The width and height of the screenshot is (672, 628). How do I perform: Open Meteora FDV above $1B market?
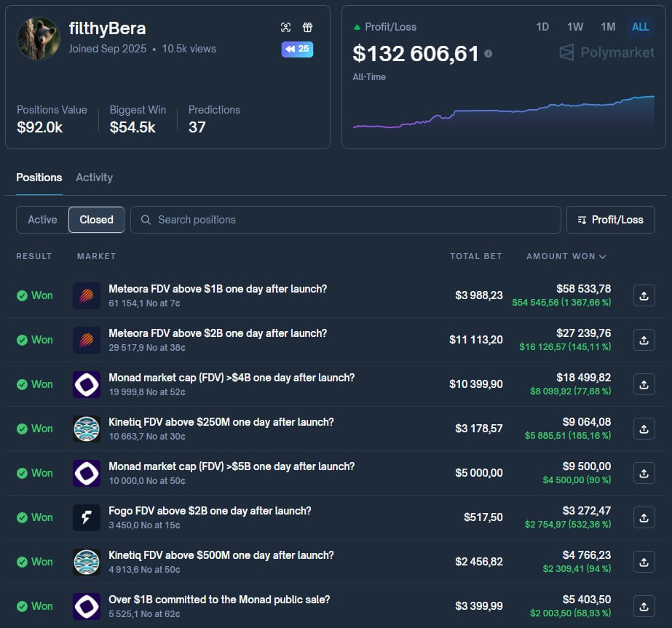pyautogui.click(x=218, y=289)
